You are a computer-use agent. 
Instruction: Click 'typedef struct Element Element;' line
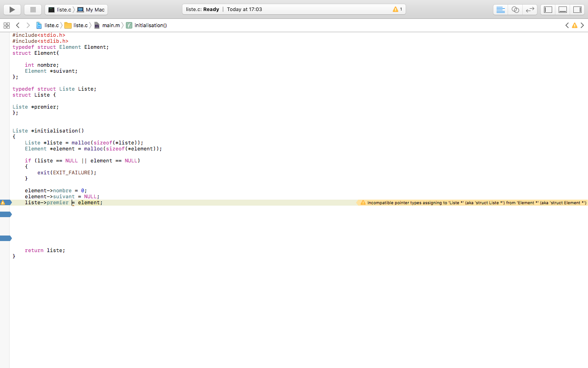(x=61, y=47)
